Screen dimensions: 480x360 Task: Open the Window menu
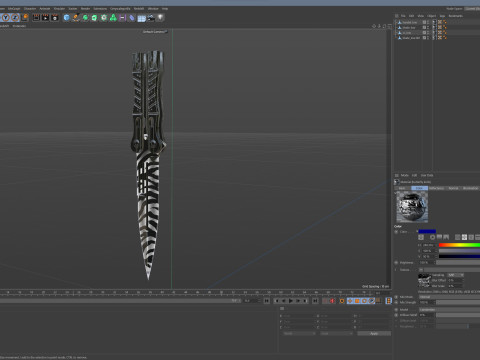pyautogui.click(x=153, y=8)
